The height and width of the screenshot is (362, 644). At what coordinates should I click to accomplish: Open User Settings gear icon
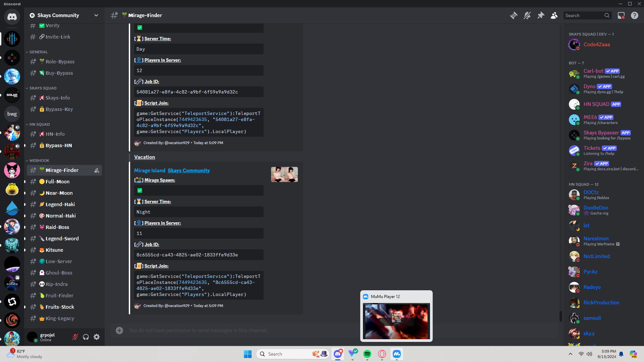tap(97, 337)
